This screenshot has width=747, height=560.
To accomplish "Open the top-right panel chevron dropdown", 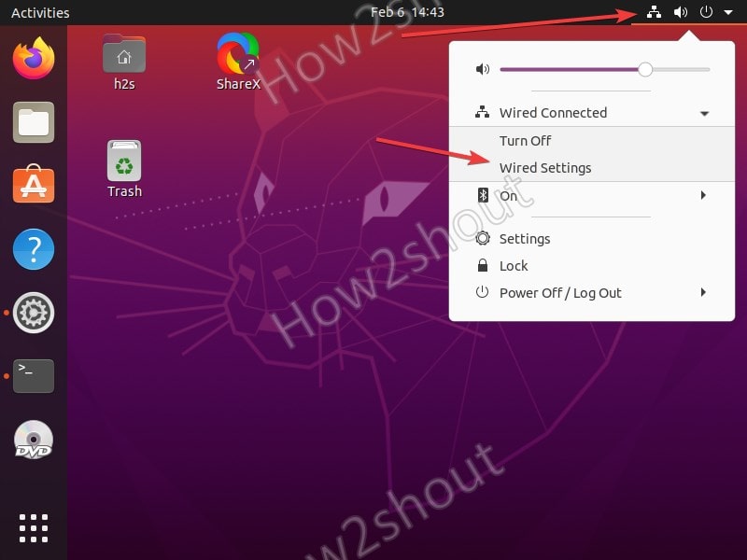I will click(x=727, y=12).
